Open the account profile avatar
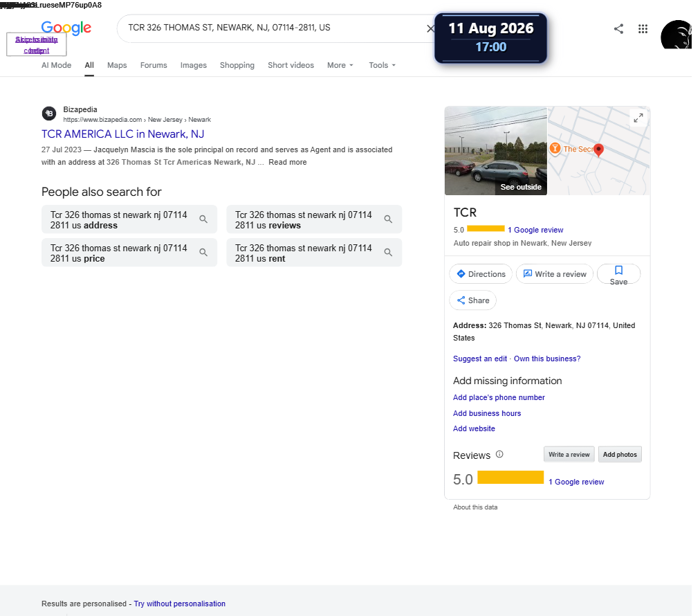The height and width of the screenshot is (616, 700). (x=676, y=35)
